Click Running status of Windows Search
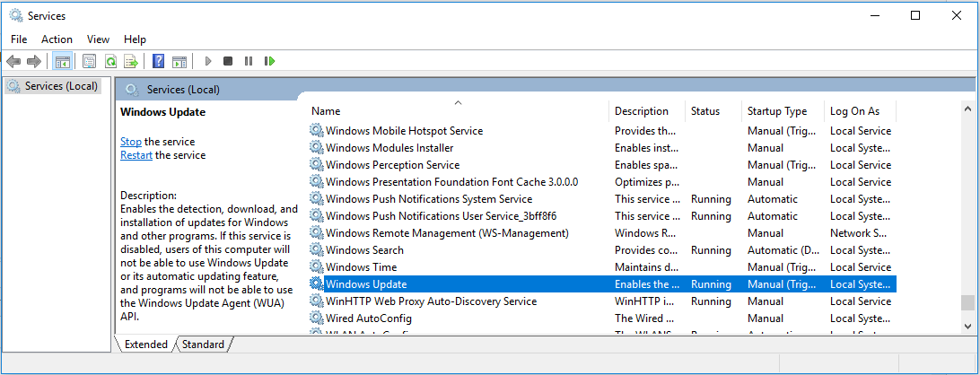This screenshot has height=375, width=980. tap(711, 250)
